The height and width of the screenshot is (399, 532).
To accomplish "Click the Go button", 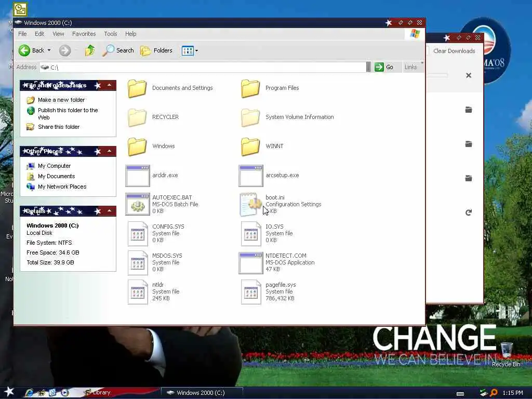I will point(384,67).
